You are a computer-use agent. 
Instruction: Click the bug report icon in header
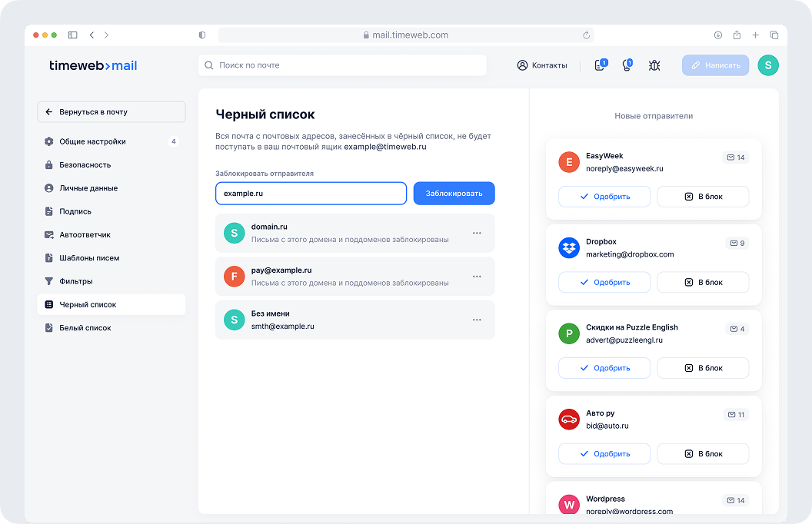[654, 65]
